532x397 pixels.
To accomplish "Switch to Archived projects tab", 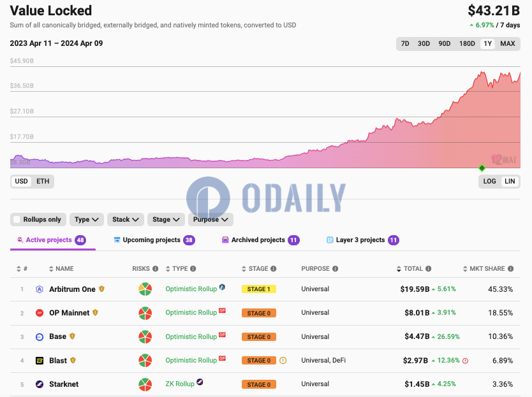I will click(260, 240).
